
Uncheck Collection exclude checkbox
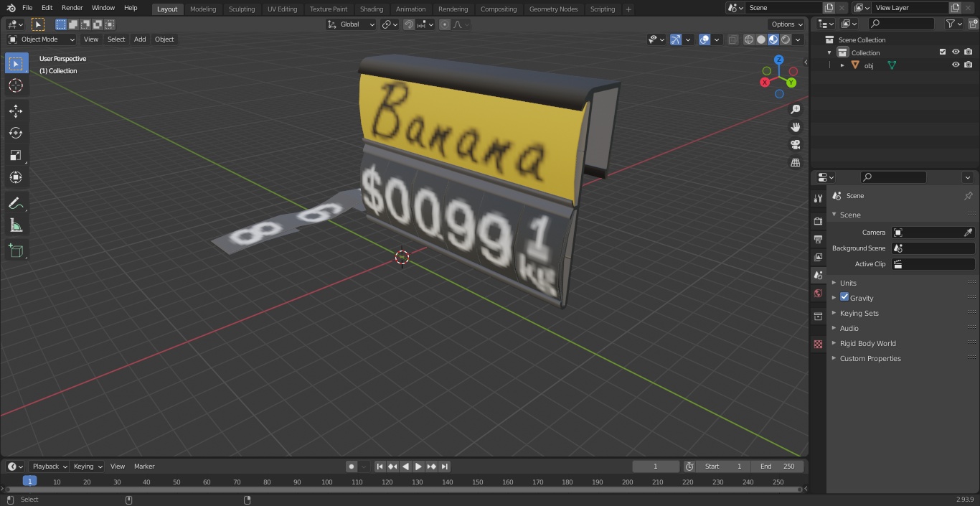[943, 52]
